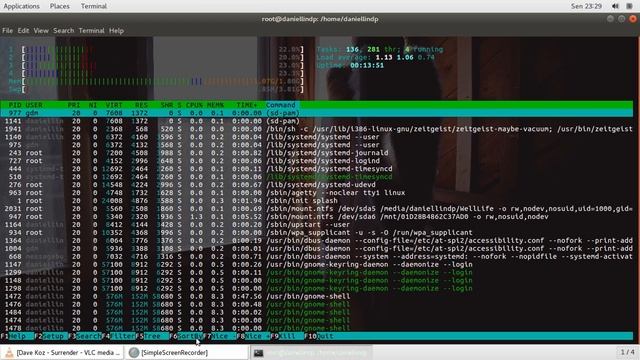Screen dimensions: 640x360
Task: Click the clock showing Sen 23:29
Action: pos(586,6)
